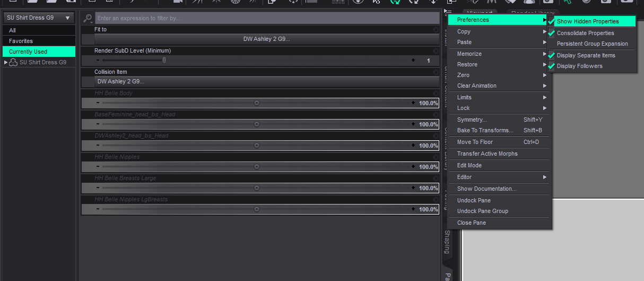This screenshot has height=281, width=644.
Task: Click the magnifier filter search icon
Action: point(88,18)
